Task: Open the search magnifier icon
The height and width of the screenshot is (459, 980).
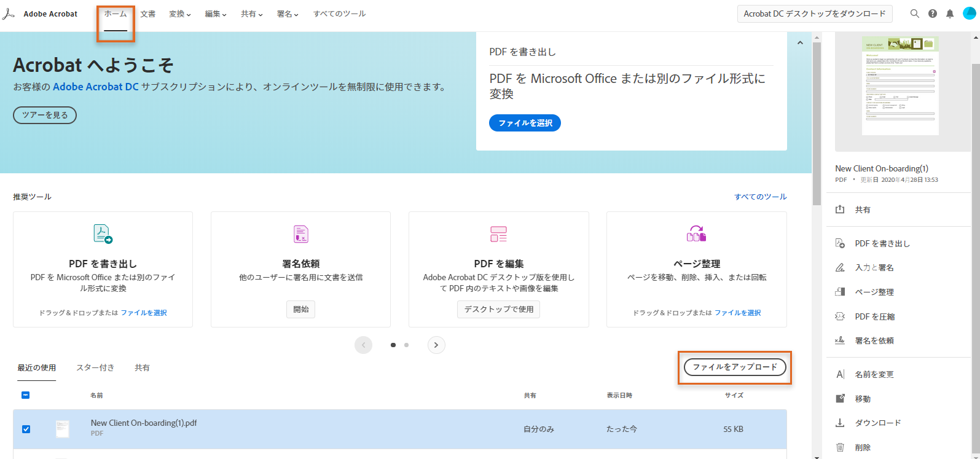Action: [915, 14]
